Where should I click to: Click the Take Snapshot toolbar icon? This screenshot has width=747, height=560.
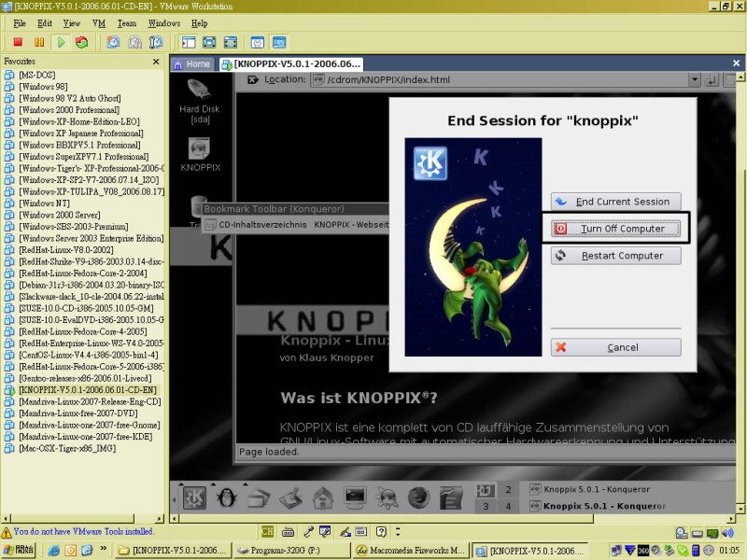click(113, 42)
